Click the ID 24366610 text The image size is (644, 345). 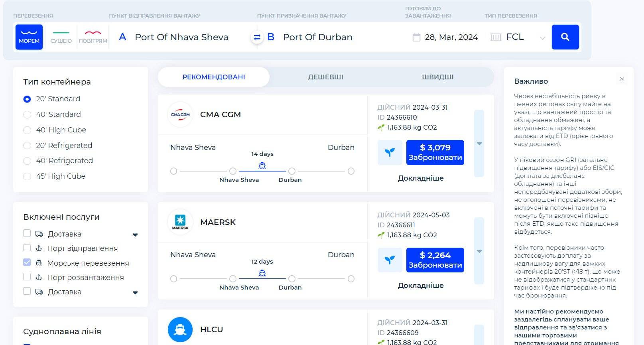point(397,117)
